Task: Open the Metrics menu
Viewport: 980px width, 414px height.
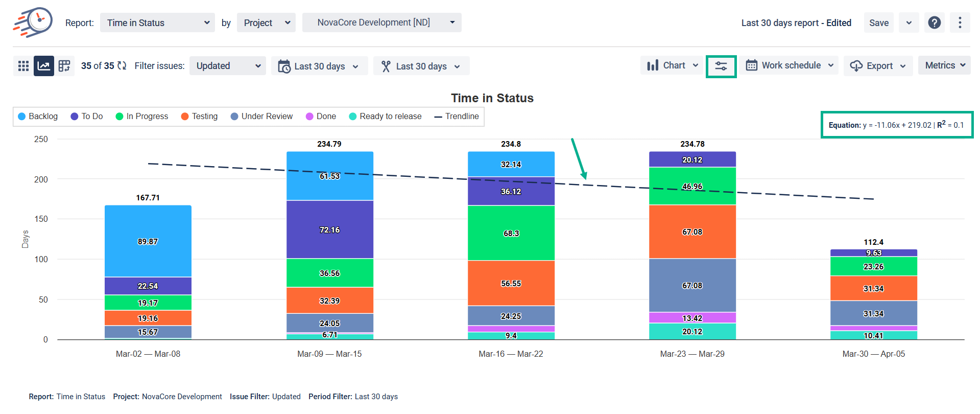Action: coord(944,65)
